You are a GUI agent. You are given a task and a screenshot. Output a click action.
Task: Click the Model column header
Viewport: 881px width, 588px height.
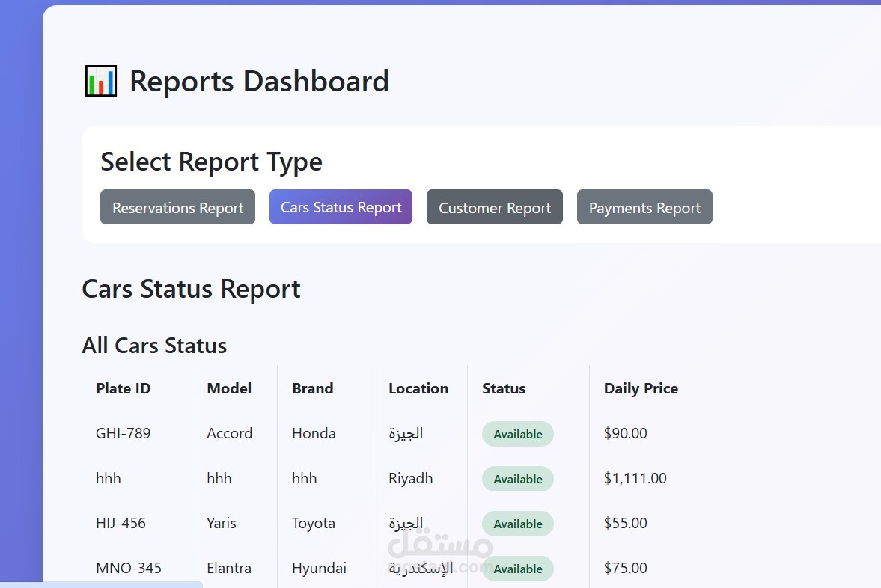coord(229,388)
